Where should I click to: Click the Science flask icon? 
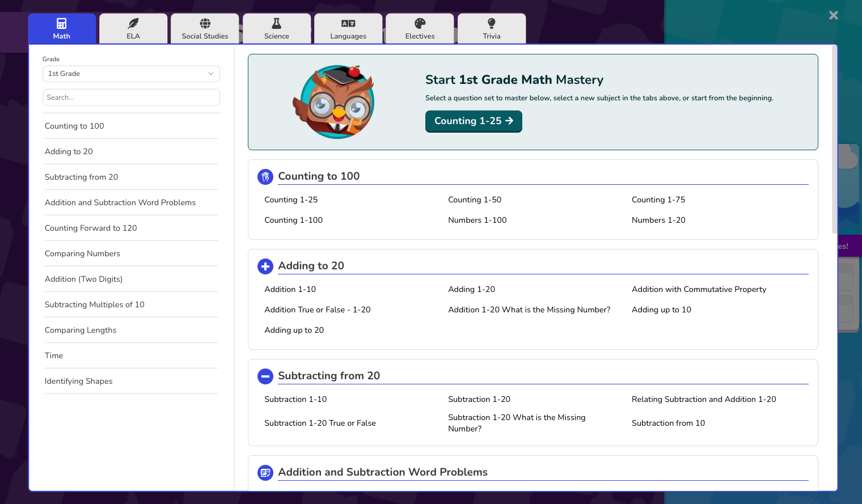(x=277, y=23)
